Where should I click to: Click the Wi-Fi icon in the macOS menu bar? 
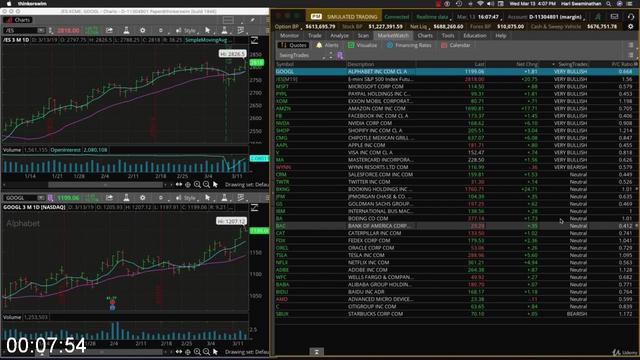pyautogui.click(x=480, y=4)
